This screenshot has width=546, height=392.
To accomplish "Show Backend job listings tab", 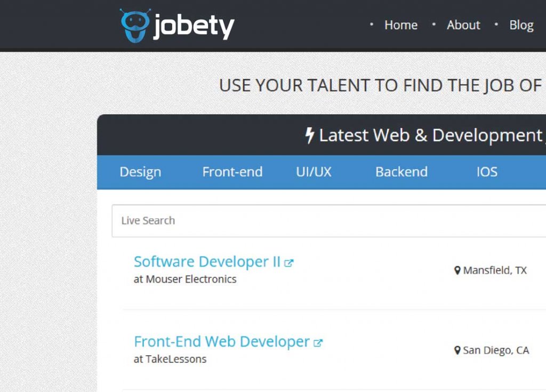I will [402, 172].
